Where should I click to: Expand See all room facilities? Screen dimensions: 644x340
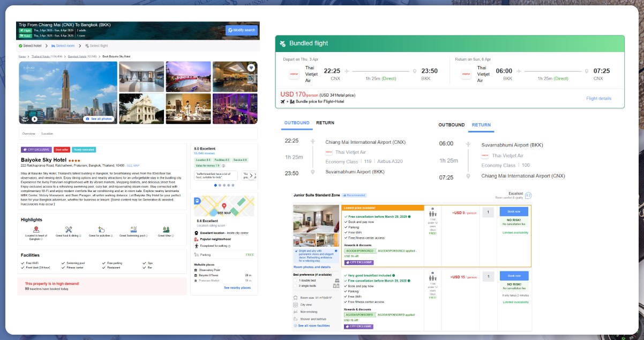tap(312, 326)
